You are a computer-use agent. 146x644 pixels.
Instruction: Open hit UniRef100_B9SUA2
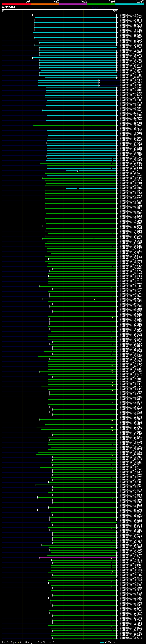click(x=131, y=17)
